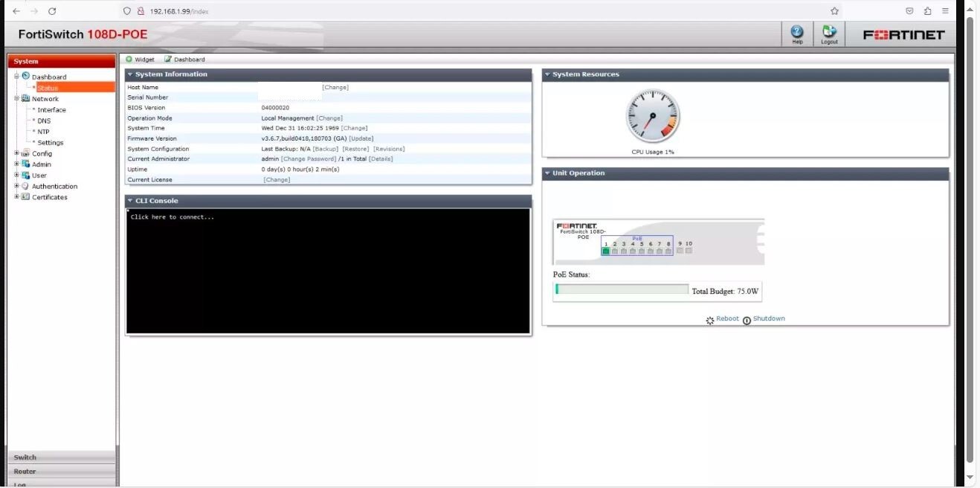980x488 pixels.
Task: Click the PoE Status progress bar
Action: 622,289
